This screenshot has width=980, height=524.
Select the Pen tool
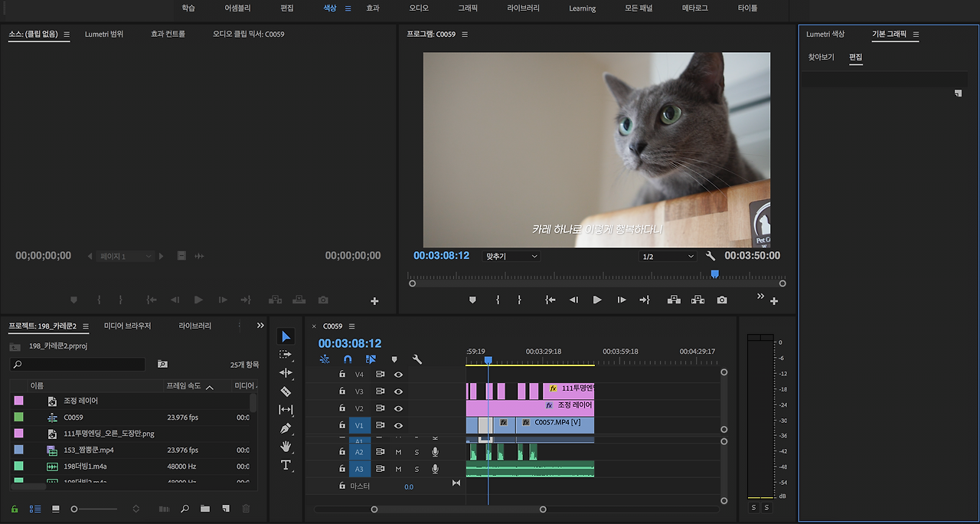click(x=286, y=428)
